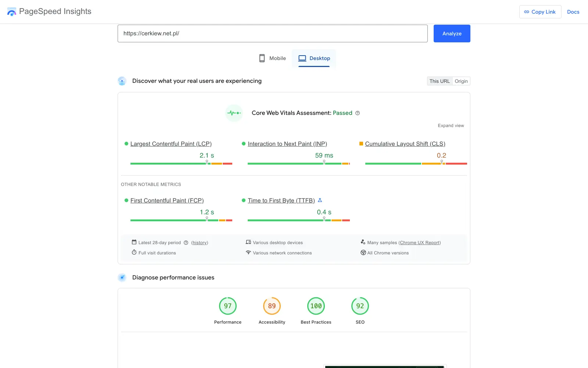Click the TTFB value 0.4 s
This screenshot has height=368, width=588.
tap(324, 212)
